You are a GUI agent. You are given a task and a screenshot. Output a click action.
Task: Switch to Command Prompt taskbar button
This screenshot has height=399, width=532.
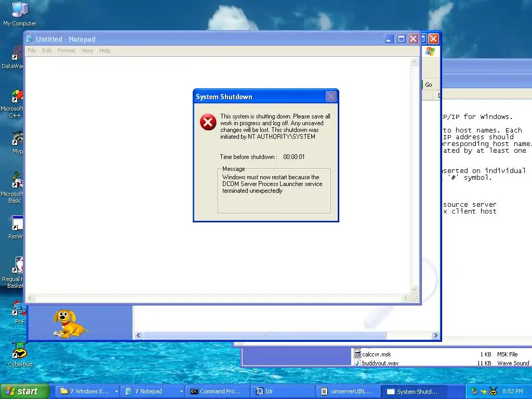[x=218, y=391]
